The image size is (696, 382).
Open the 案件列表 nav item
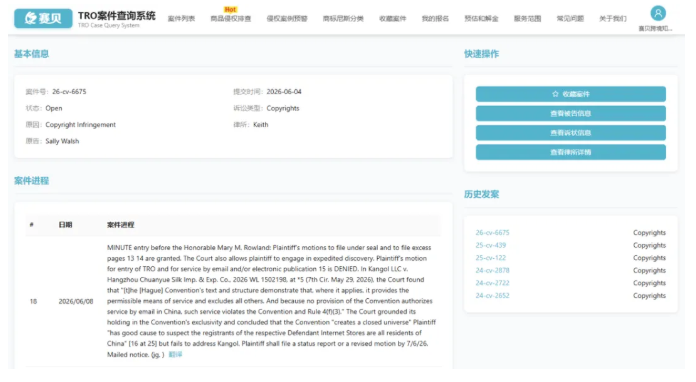181,19
